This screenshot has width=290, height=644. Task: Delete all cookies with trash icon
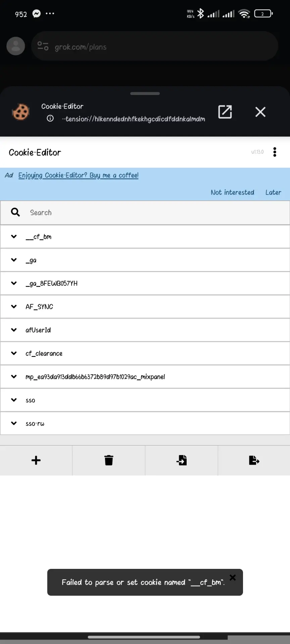click(109, 460)
